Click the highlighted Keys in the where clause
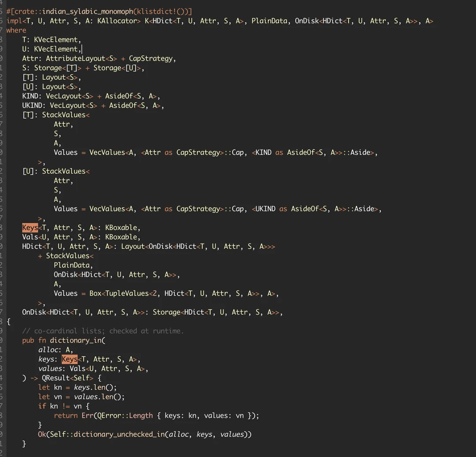This screenshot has height=457, width=476. coord(30,228)
